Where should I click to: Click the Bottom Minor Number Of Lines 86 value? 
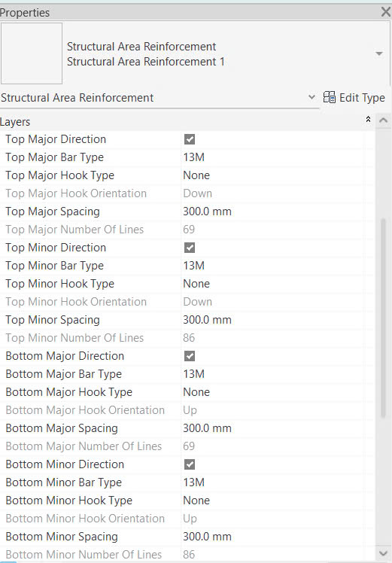pos(189,555)
